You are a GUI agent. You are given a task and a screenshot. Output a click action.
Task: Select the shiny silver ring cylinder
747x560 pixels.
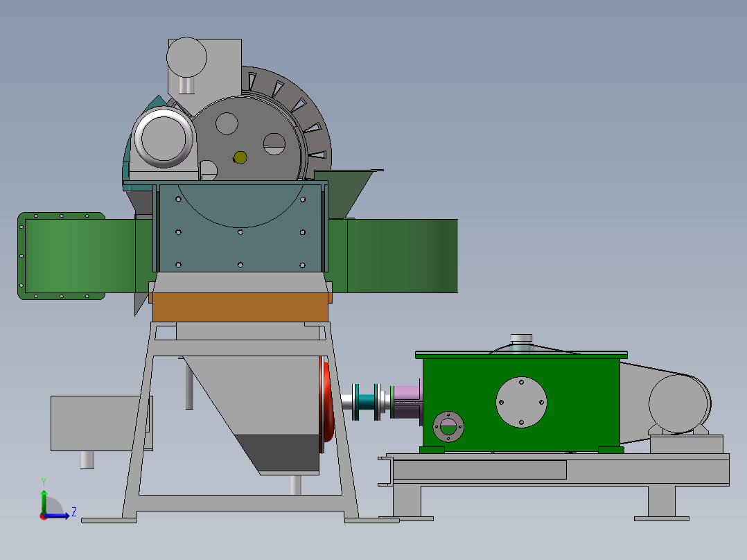[164, 138]
